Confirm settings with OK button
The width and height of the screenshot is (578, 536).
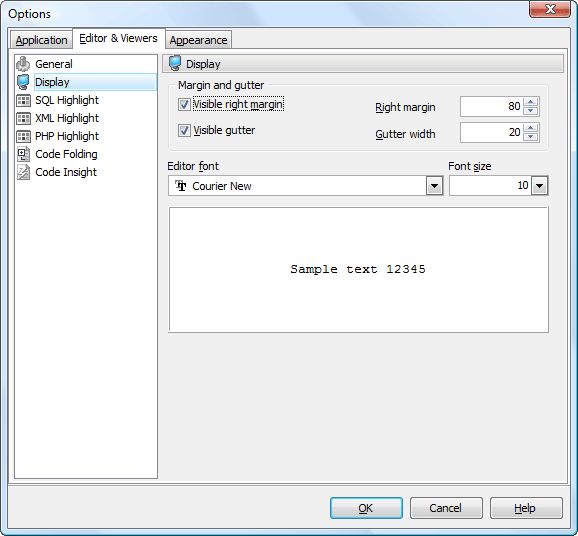[x=366, y=508]
